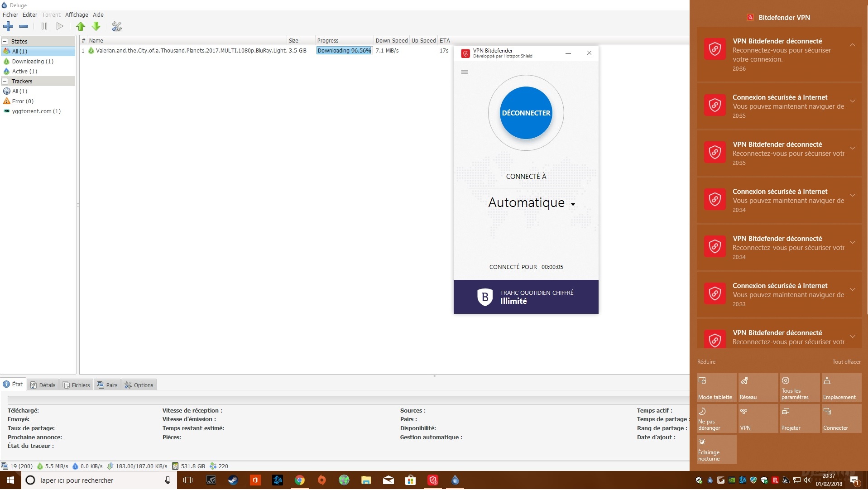Screen dimensions: 868x490
Task: Open the Affichage menu
Action: [77, 14]
